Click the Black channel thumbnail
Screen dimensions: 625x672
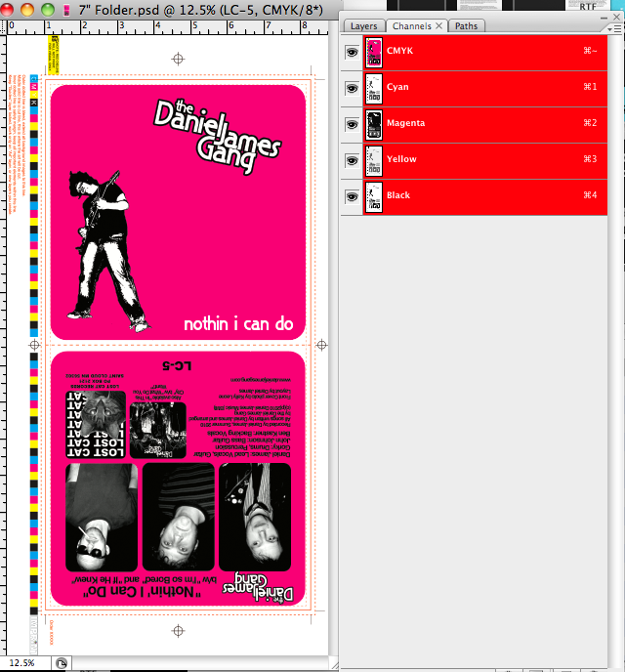(372, 196)
